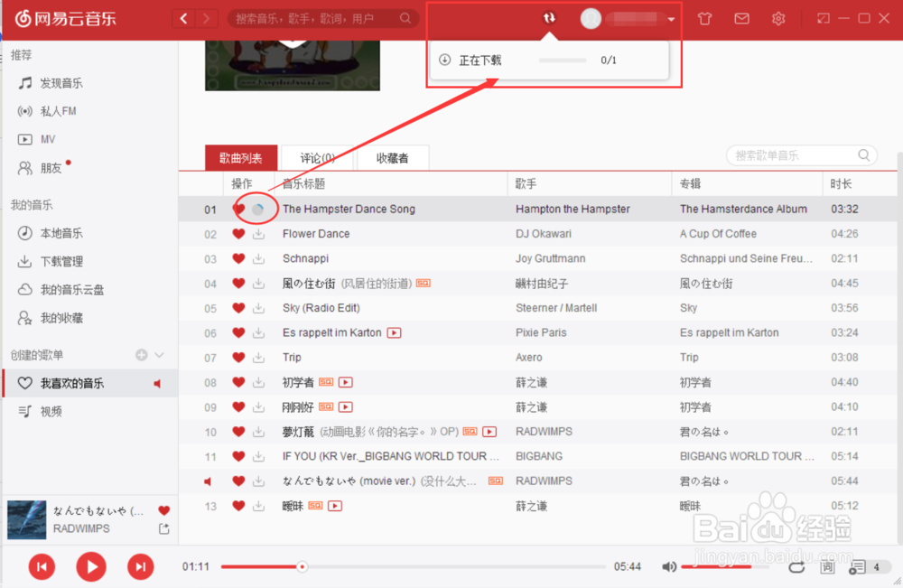Switch to 歌曲列表 tab

coord(241,158)
